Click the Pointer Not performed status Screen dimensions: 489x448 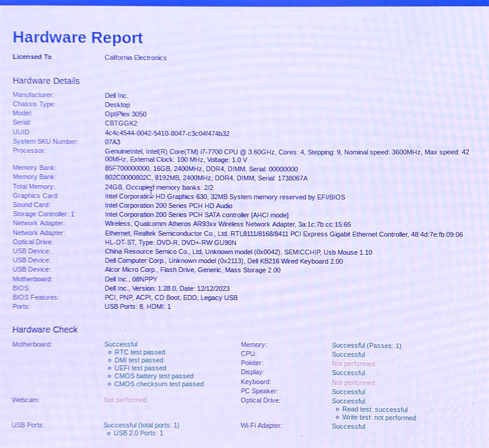(x=353, y=364)
